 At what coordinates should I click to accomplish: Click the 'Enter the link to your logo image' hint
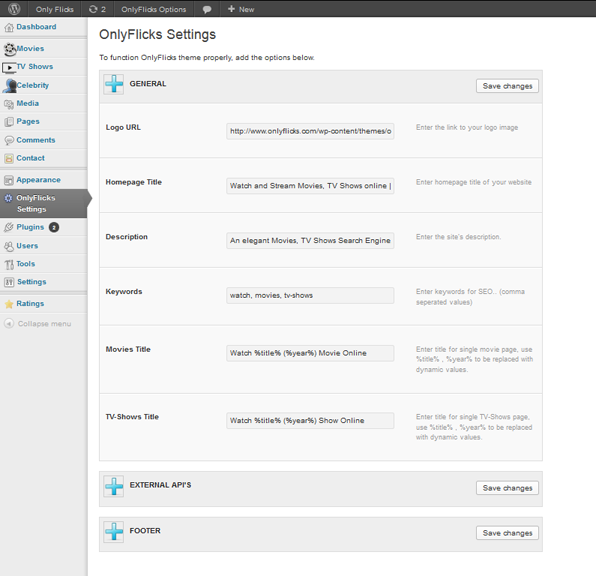467,128
